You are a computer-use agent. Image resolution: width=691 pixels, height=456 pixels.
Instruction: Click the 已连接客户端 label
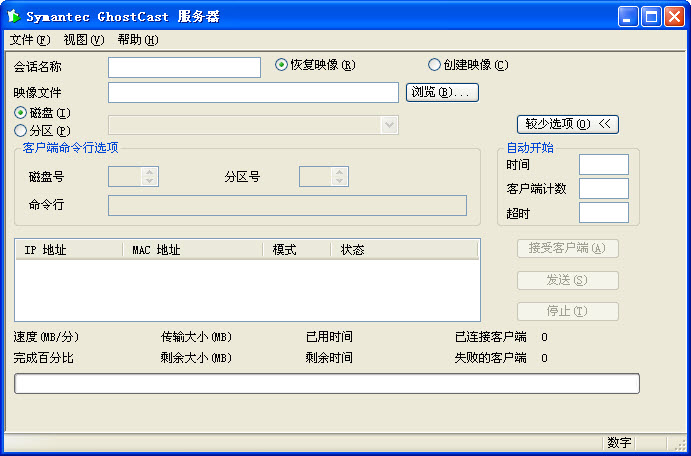[490, 337]
